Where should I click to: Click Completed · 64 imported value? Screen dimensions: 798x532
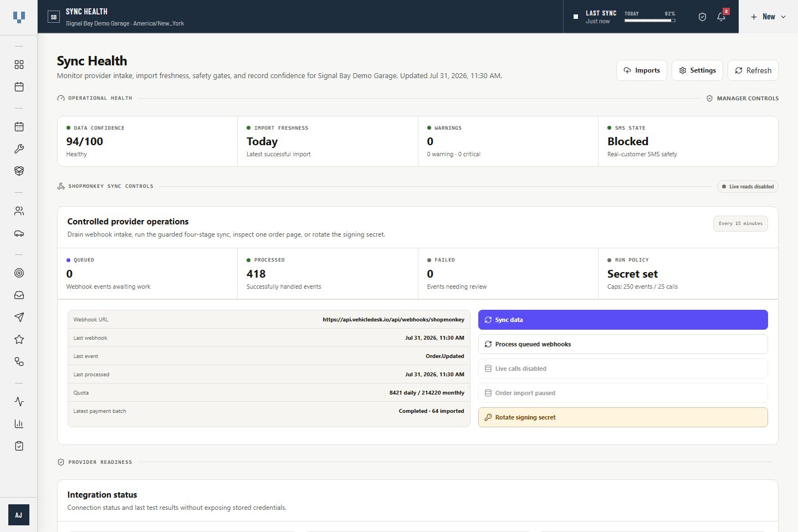(432, 411)
